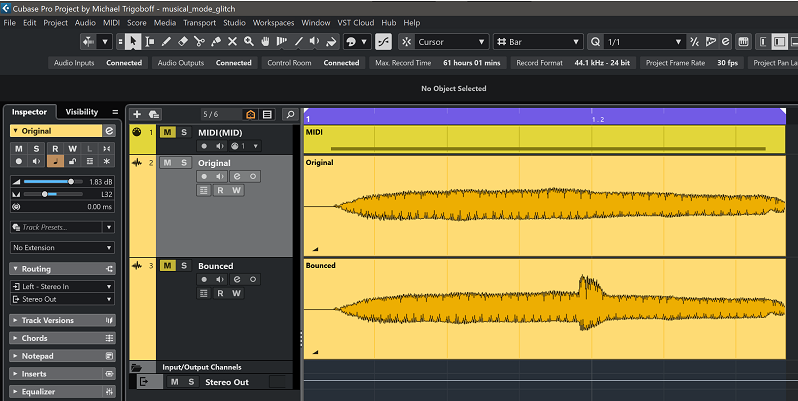The width and height of the screenshot is (798, 401).
Task: Enable Write automation on Original track
Action: pos(237,190)
